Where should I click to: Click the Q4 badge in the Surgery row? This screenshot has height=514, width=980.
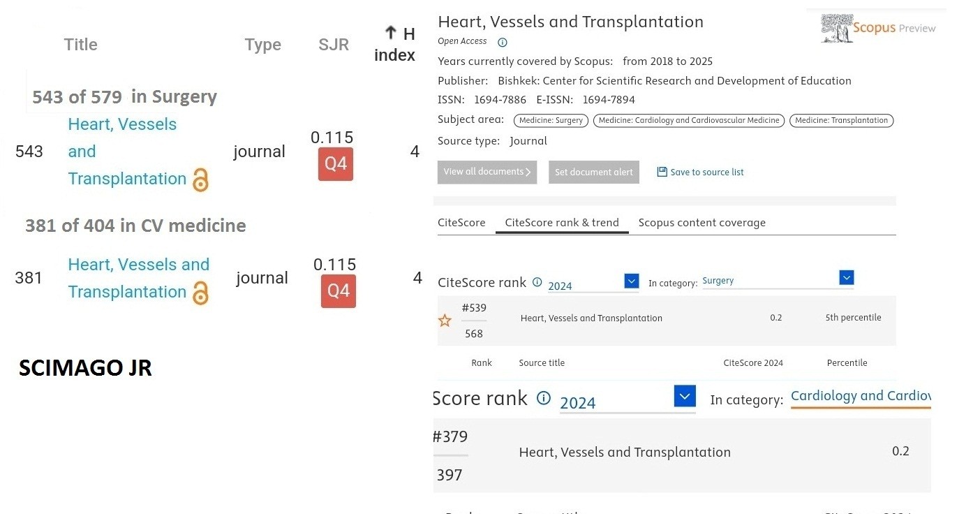pyautogui.click(x=336, y=165)
